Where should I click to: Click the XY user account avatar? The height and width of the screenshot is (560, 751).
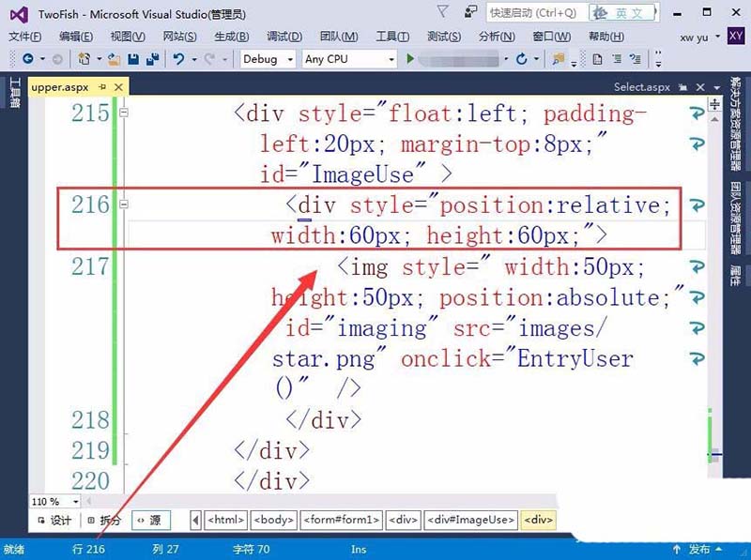pos(736,36)
